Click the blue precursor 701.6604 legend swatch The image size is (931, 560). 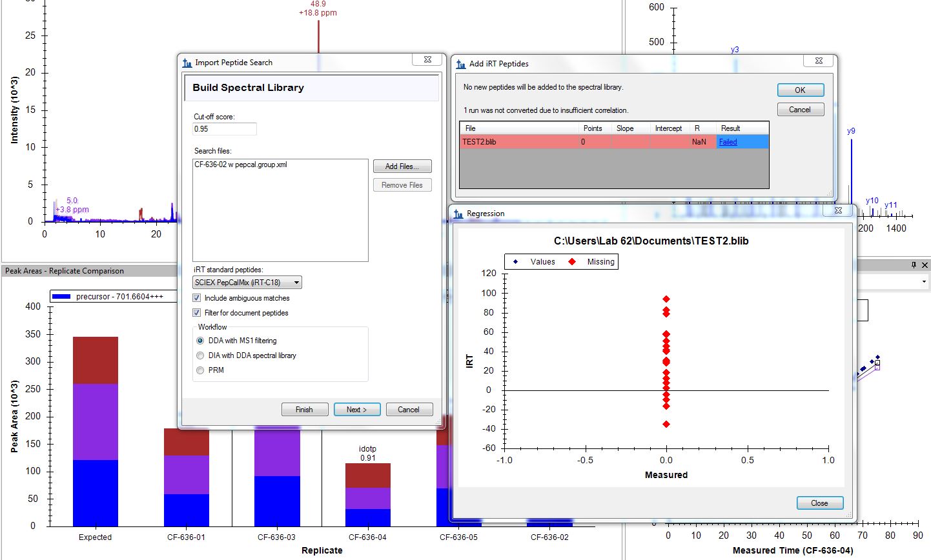[61, 297]
